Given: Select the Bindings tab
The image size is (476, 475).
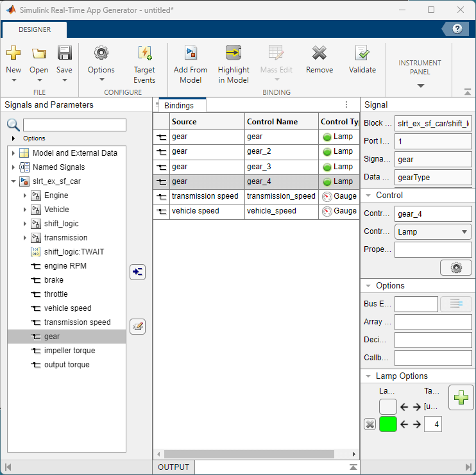Looking at the screenshot, I should 179,105.
